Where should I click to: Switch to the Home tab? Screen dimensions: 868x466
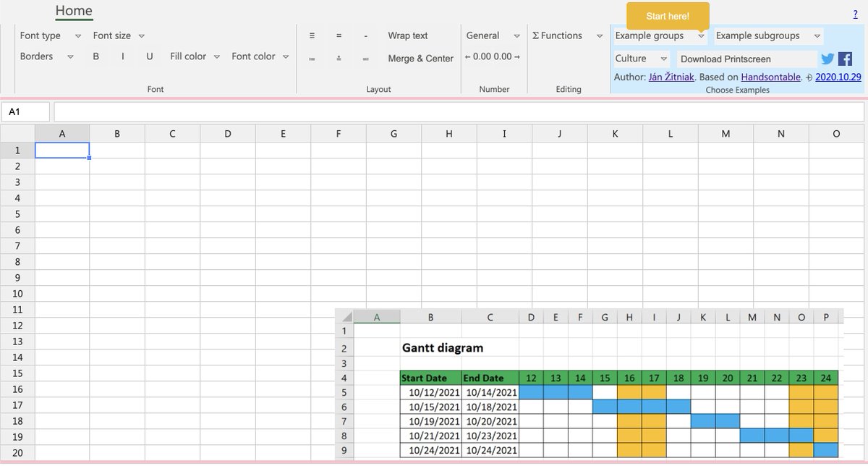(74, 11)
